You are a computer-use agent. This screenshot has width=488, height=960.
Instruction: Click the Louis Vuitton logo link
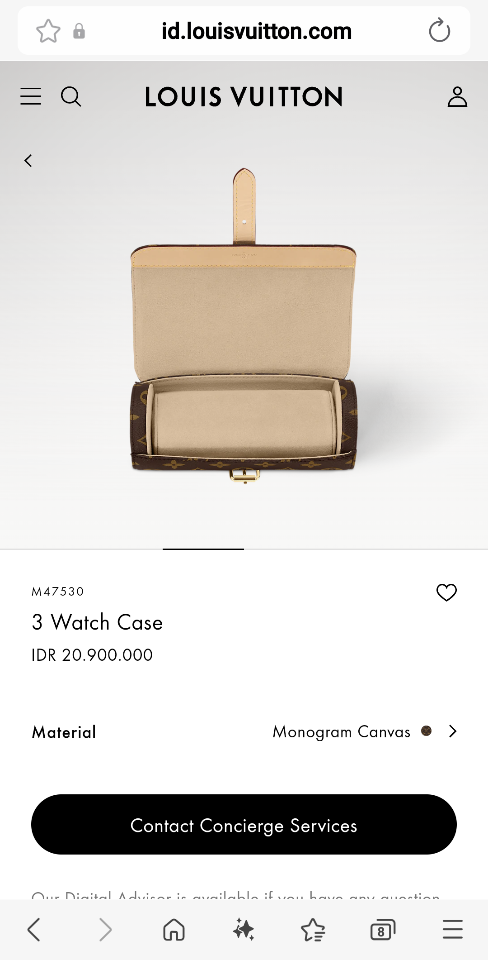point(244,97)
